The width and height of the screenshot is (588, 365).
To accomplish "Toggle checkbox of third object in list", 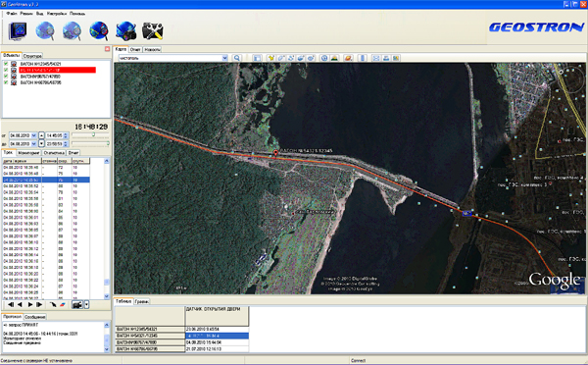I will (6, 77).
